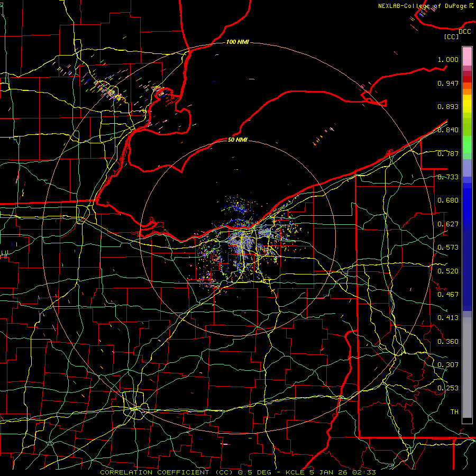Click the 0.733 legend value

click(x=448, y=177)
